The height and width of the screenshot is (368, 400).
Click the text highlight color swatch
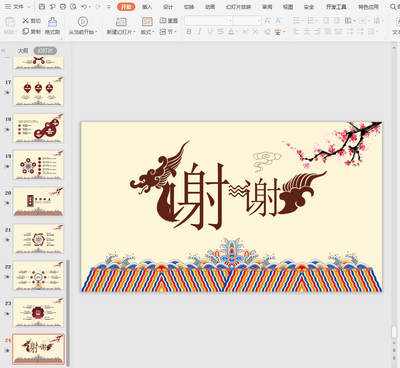278,32
